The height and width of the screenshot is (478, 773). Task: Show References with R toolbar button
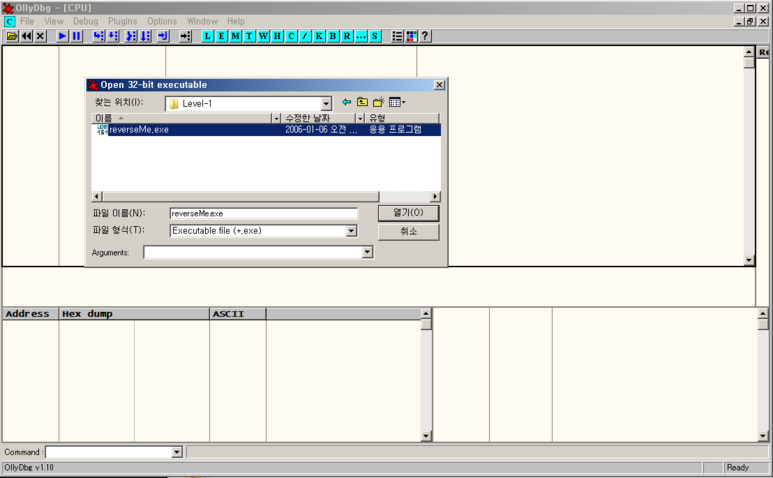click(x=347, y=36)
